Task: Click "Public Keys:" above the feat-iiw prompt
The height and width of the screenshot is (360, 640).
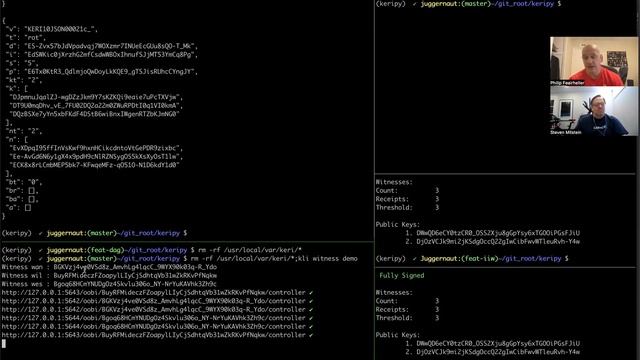Action: pos(398,224)
